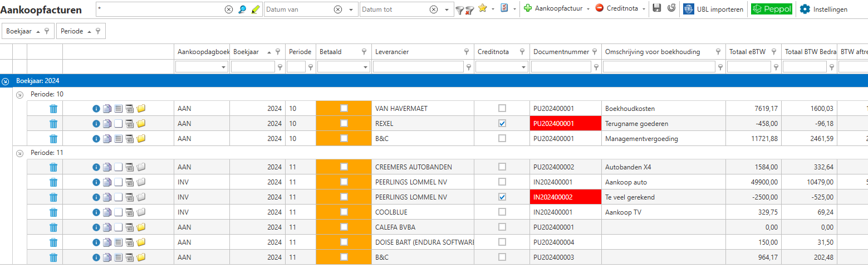
Task: Tick Creditnota checkbox for CALEFA BVBA
Action: coord(503,227)
